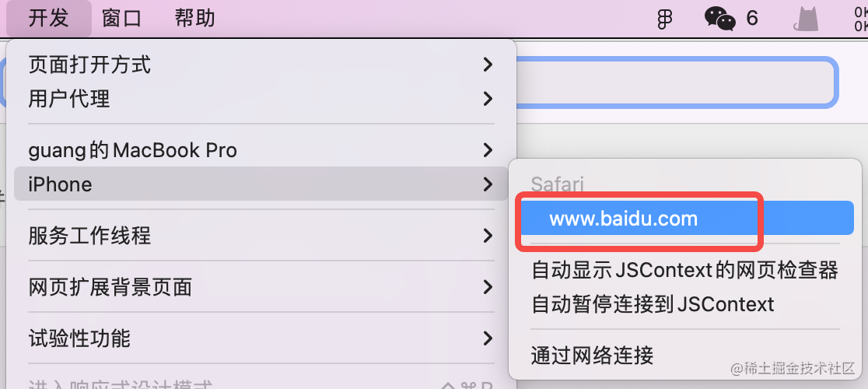Image resolution: width=868 pixels, height=389 pixels.
Task: Toggle 自动显示 JSContext 的网页检查器
Action: (684, 271)
